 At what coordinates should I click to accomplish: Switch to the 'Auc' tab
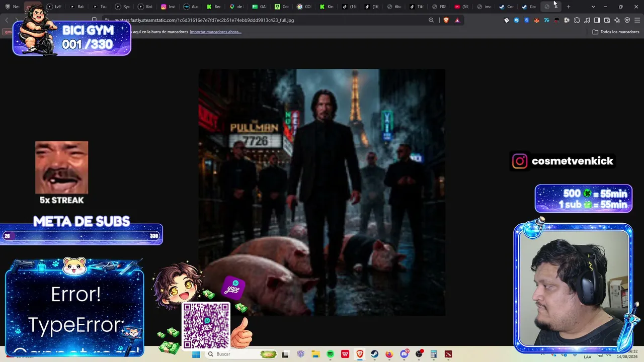click(x=191, y=7)
